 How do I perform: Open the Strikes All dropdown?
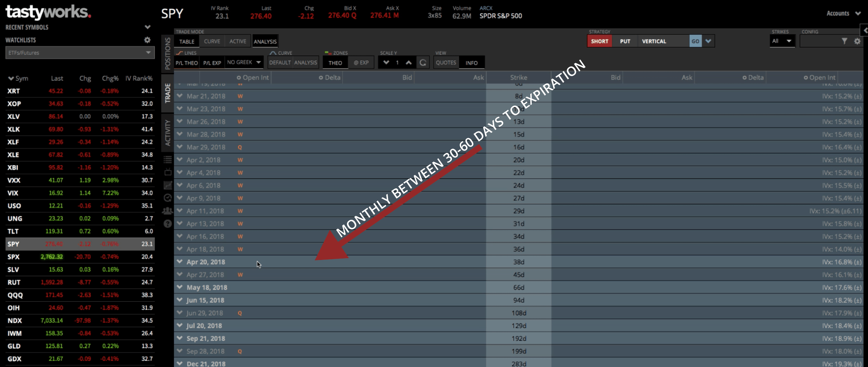point(782,41)
